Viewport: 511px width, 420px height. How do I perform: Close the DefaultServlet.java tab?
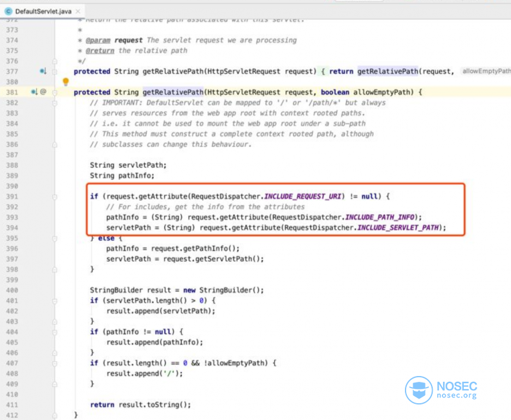tap(78, 12)
